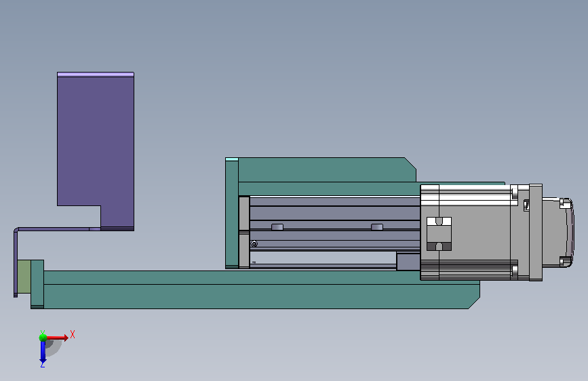
Task: Select the upper teal plate with chamfered corner
Action: pos(326,169)
